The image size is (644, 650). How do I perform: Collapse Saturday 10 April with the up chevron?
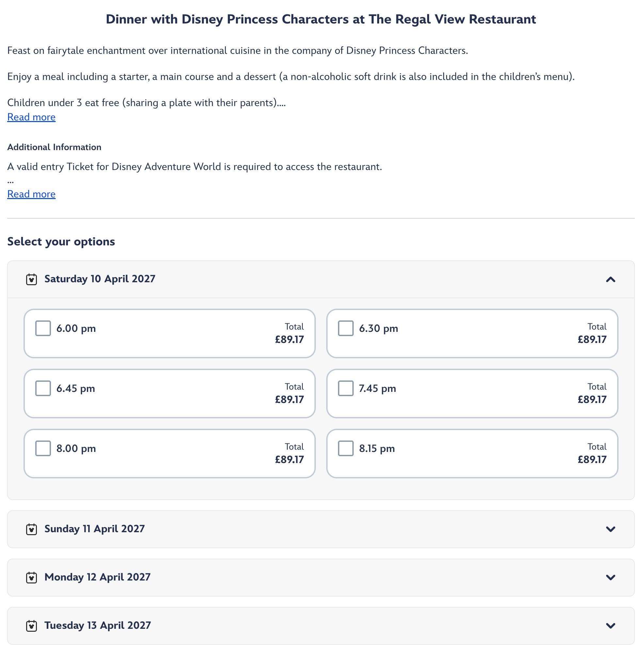610,280
